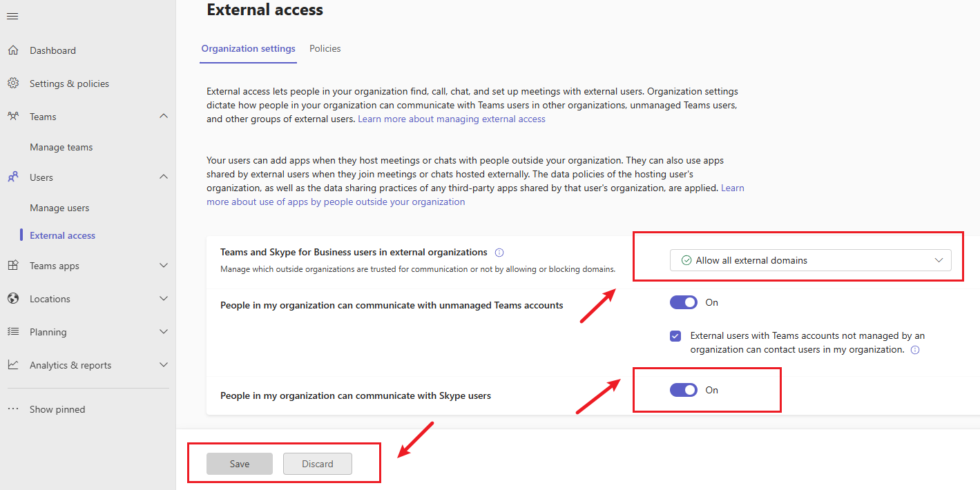The image size is (980, 490).
Task: Click the Planning list icon
Action: 13,332
